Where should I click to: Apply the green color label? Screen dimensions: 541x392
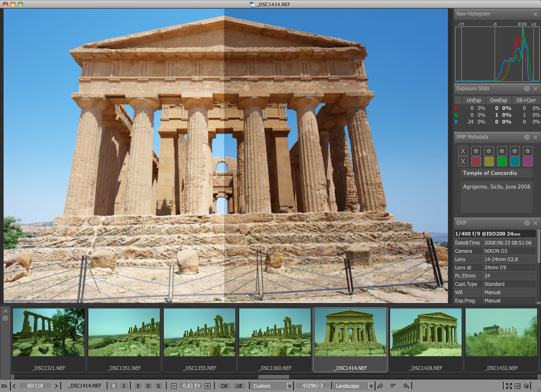point(502,161)
